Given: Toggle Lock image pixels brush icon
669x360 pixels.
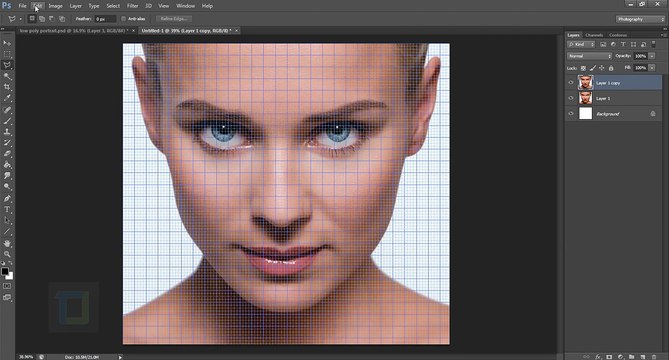Looking at the screenshot, I should pos(593,68).
